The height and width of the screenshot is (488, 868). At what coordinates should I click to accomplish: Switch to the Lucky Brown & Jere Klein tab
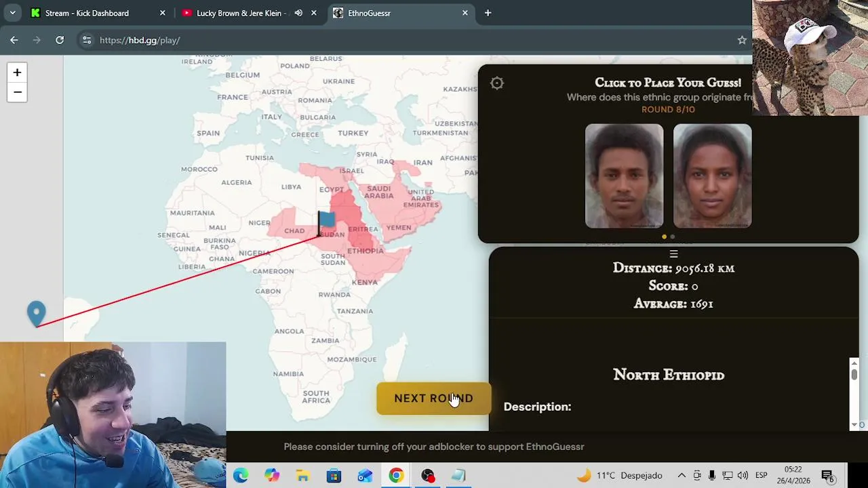click(241, 13)
